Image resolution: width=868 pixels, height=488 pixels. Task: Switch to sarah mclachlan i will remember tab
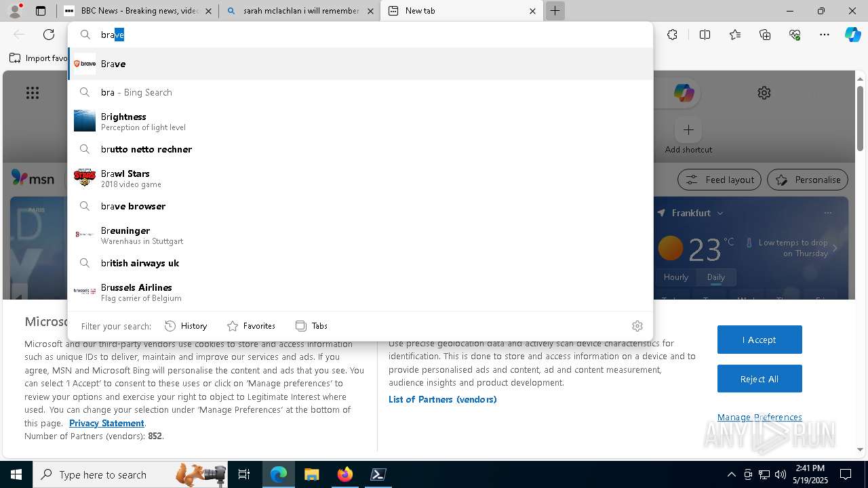coord(300,11)
